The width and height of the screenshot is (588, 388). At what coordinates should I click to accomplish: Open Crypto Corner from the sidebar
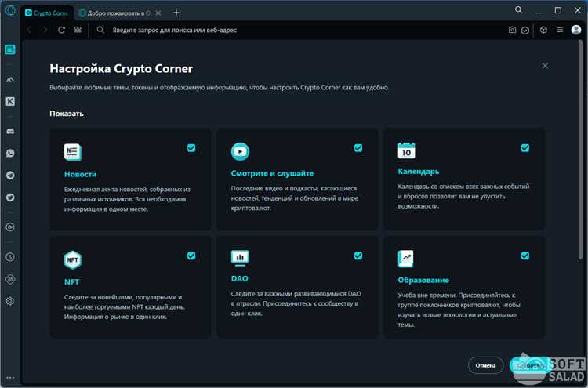coord(10,49)
